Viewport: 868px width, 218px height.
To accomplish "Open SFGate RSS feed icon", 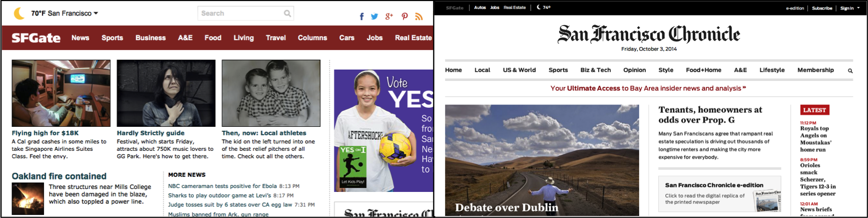I will [419, 17].
